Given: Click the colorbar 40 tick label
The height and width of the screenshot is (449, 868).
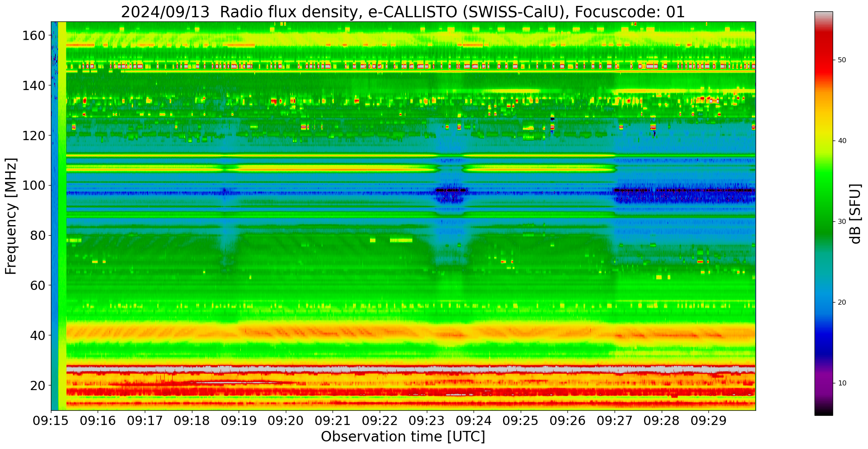Looking at the screenshot, I should pyautogui.click(x=842, y=141).
